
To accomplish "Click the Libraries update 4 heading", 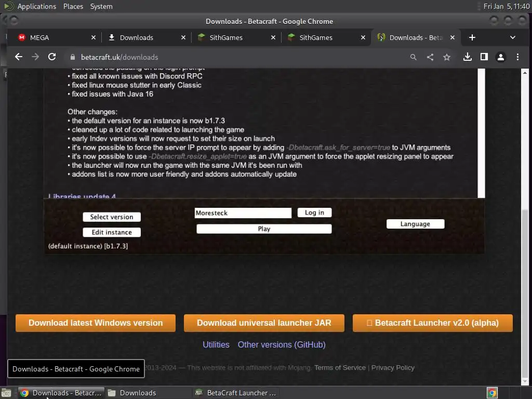I will pos(82,196).
